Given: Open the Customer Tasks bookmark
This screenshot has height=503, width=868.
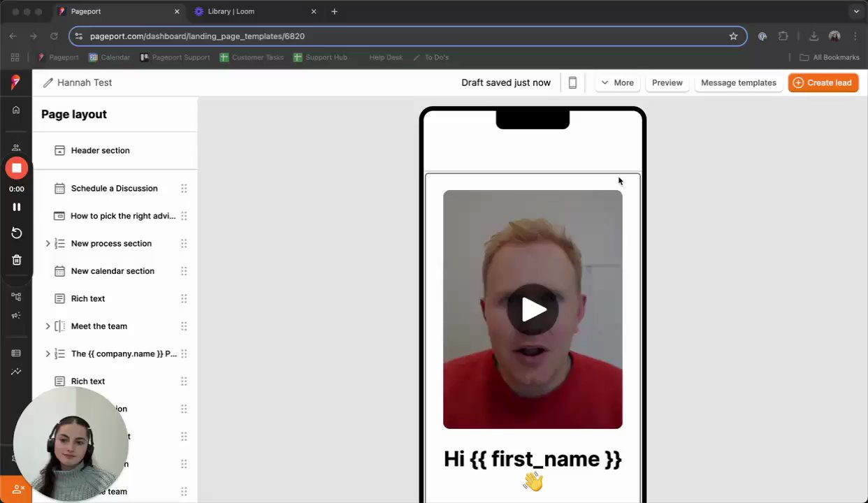Looking at the screenshot, I should [x=252, y=57].
